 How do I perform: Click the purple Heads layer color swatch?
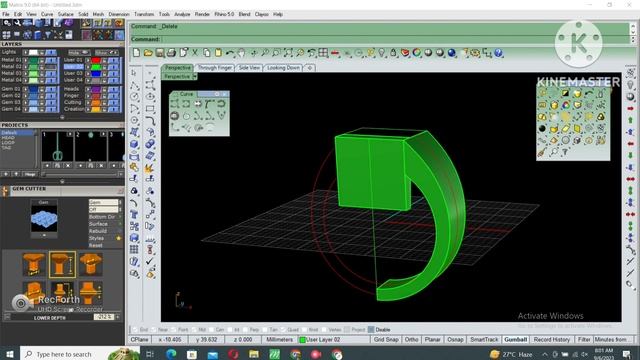coord(96,89)
